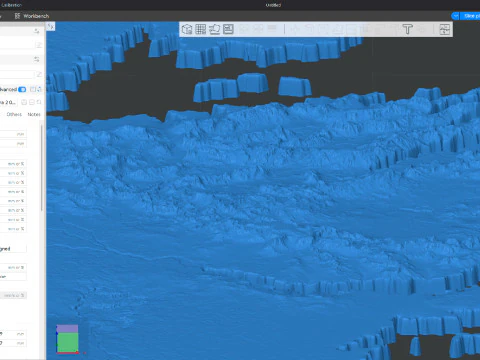Toggle the Advanced settings switch
The image size is (480, 360).
[x=22, y=89]
